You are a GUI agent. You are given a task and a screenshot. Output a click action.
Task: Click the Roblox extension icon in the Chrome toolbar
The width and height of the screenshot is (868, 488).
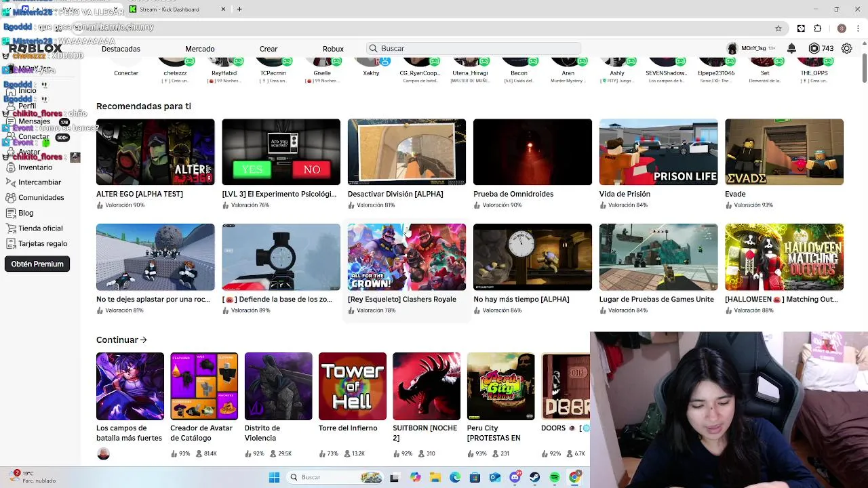point(801,28)
